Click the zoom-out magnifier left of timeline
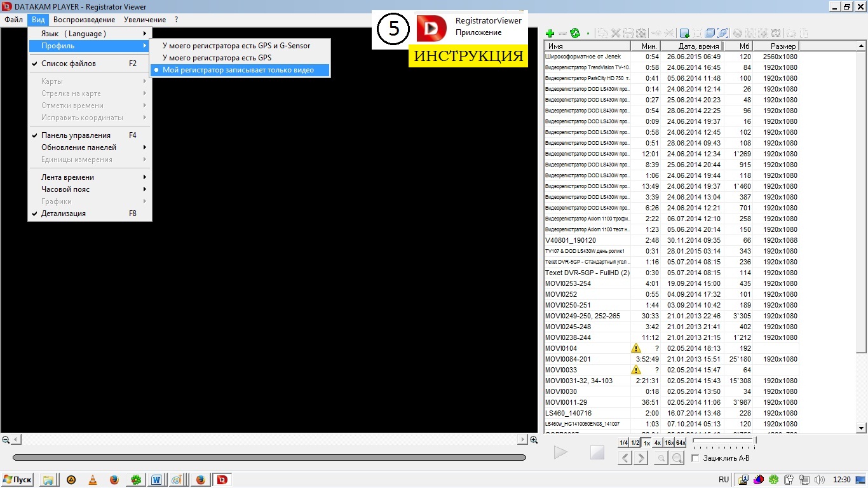Screen dimensions: 868x488 6,440
